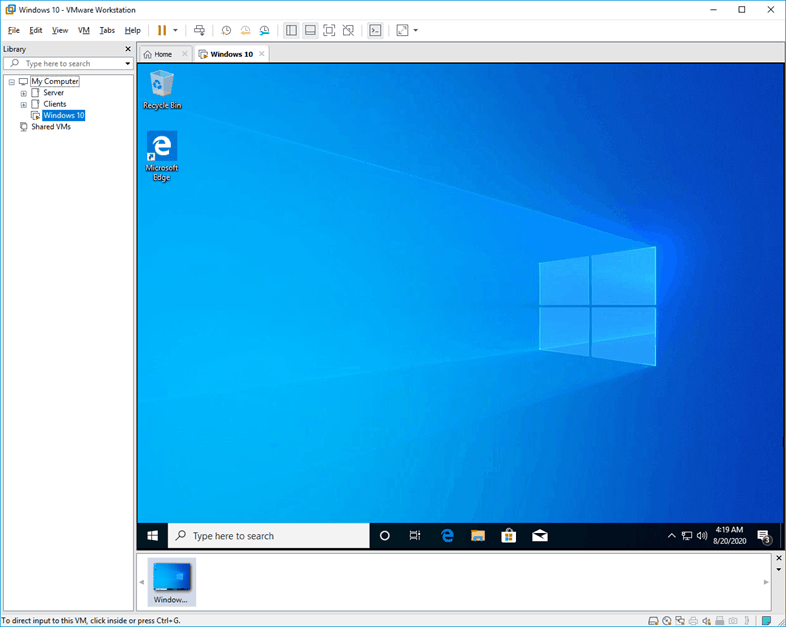Viewport: 786px width, 627px height.
Task: Take a snapshot of this virtual machine
Action: point(226,31)
